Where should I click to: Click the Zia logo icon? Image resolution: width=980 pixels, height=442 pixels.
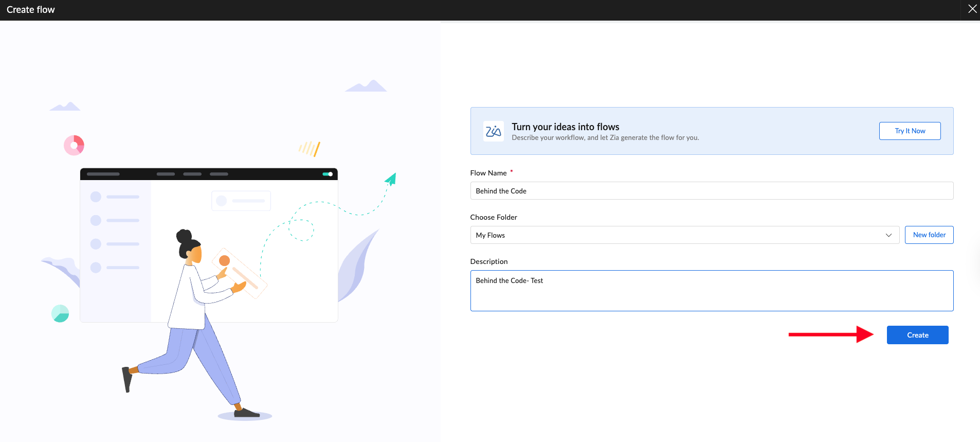493,131
